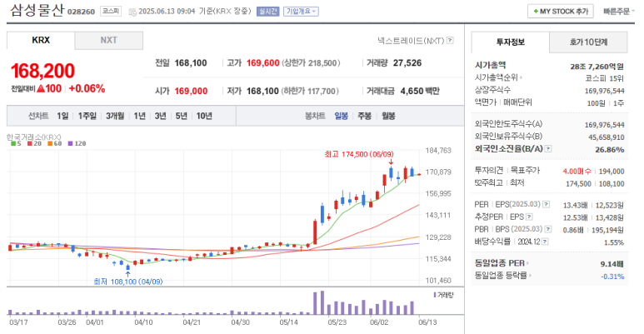This screenshot has width=644, height=334.
Task: Click the red 20-day moving average legend
Action: pyautogui.click(x=34, y=143)
